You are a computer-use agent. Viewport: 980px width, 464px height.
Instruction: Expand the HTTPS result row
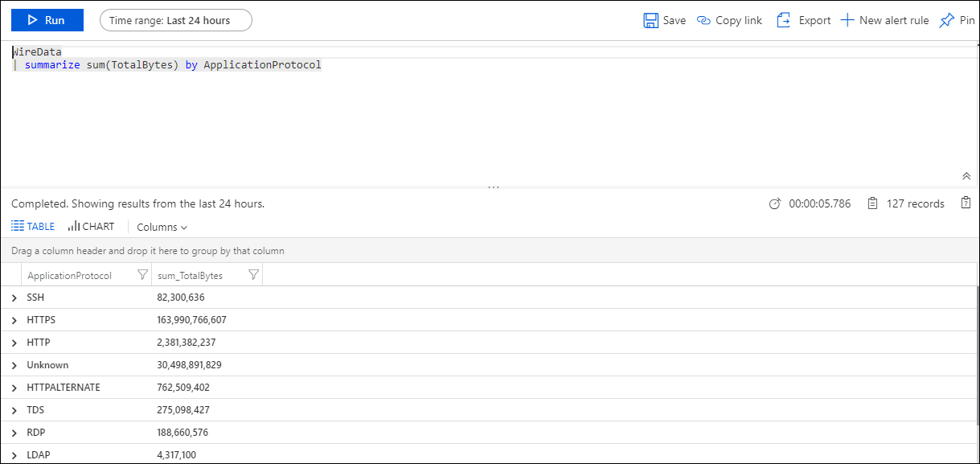pyautogui.click(x=14, y=320)
